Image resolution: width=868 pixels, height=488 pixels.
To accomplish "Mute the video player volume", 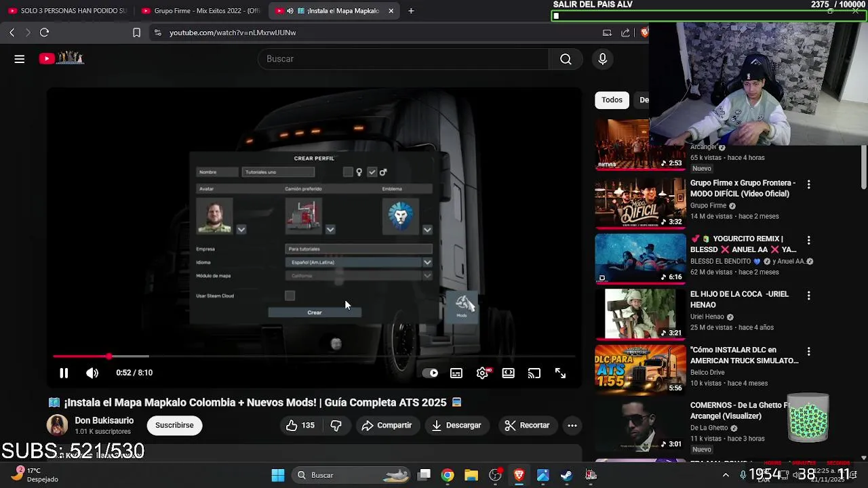I will [92, 373].
